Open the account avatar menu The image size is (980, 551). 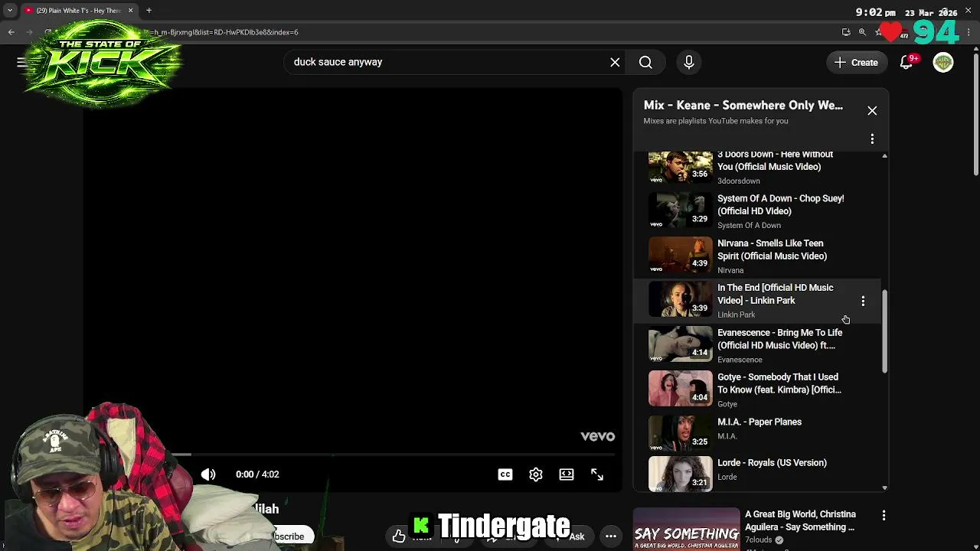coord(943,62)
